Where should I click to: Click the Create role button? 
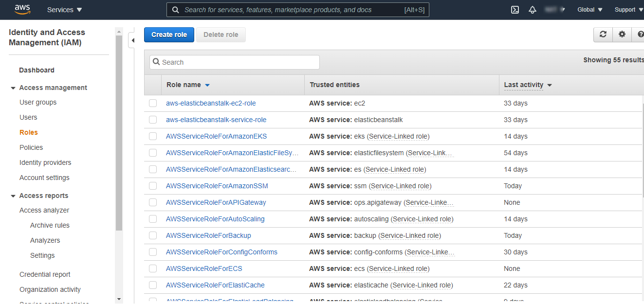click(169, 35)
